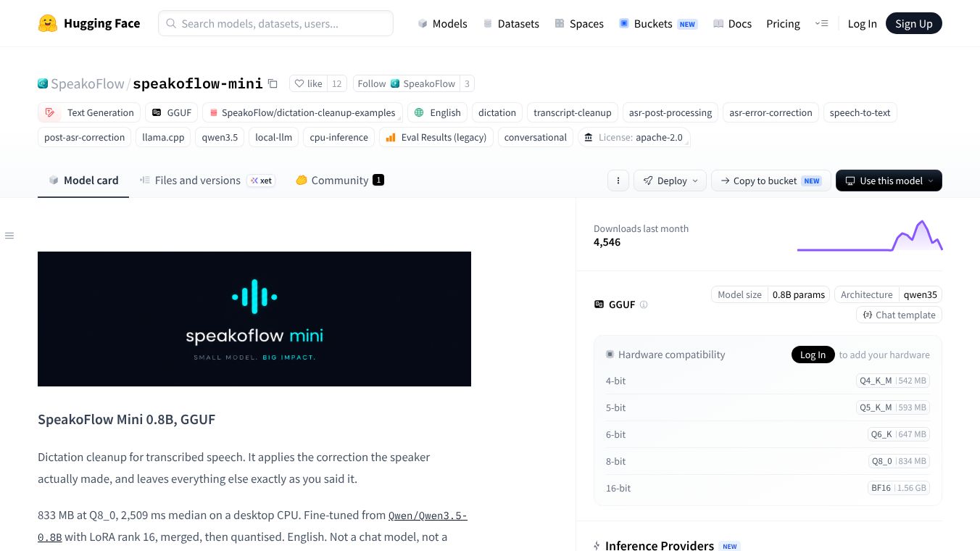Copy the model name speakoflow-mini

(x=273, y=83)
